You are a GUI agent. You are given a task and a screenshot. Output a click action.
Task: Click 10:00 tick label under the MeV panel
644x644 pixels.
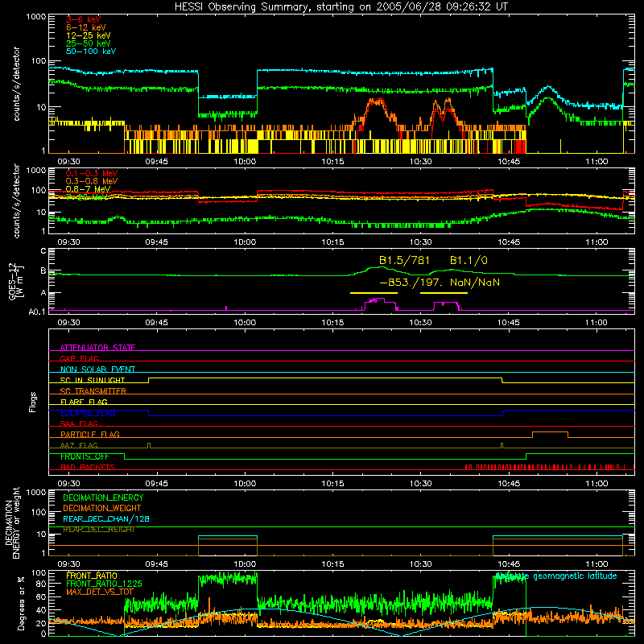[245, 242]
